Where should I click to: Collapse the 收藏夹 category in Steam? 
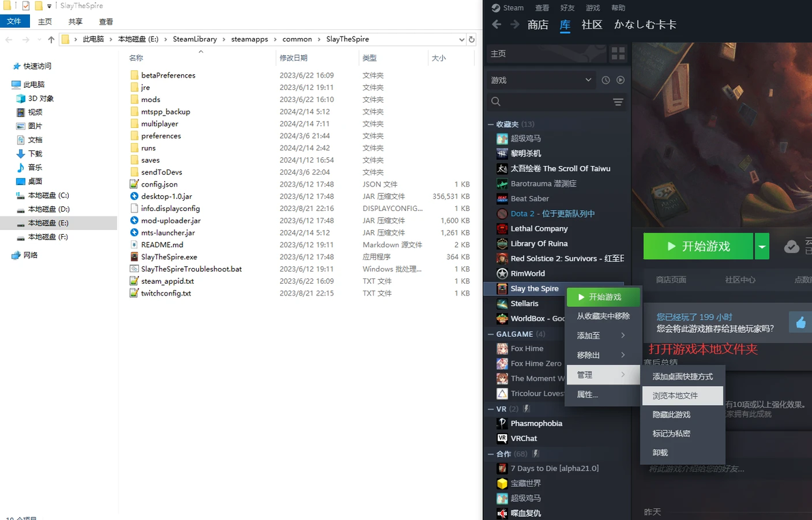490,124
